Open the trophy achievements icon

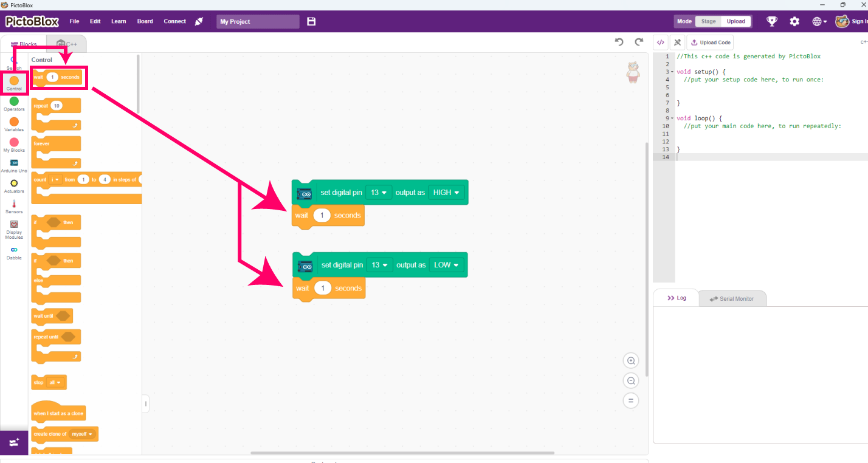pos(772,21)
